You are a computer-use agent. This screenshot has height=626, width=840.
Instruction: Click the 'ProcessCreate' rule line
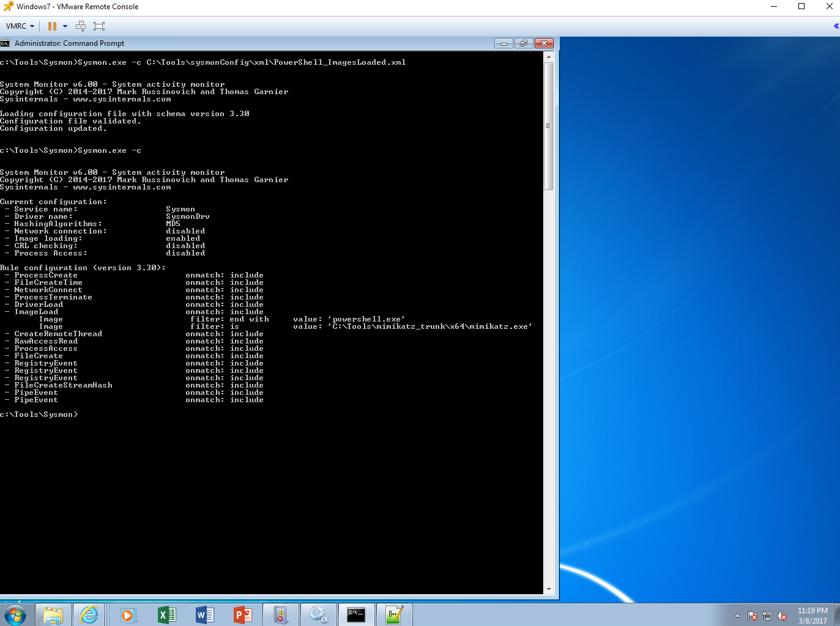(133, 275)
